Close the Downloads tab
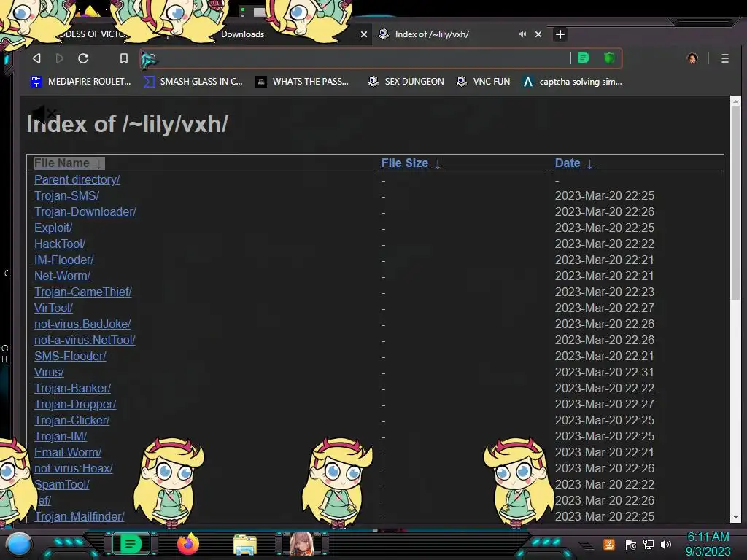Screen dimensions: 747x560 [364, 34]
